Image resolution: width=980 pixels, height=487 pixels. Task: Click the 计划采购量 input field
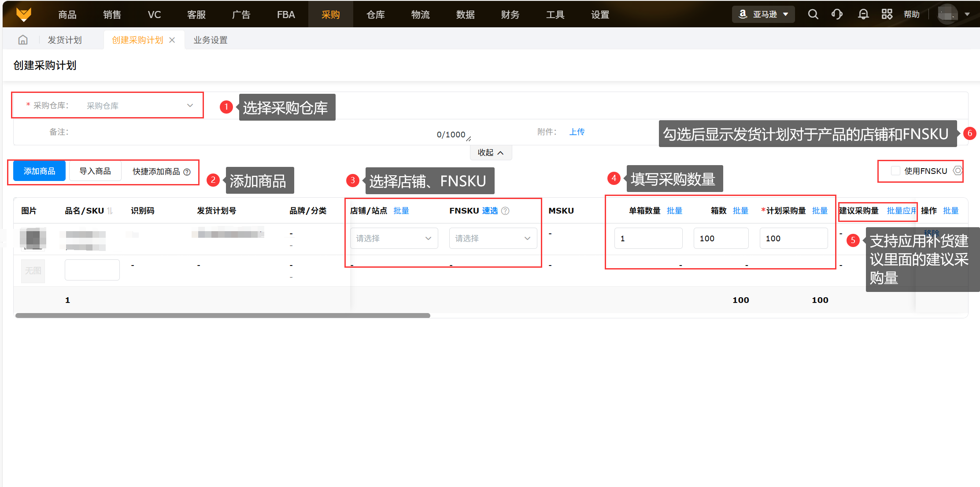pyautogui.click(x=793, y=238)
